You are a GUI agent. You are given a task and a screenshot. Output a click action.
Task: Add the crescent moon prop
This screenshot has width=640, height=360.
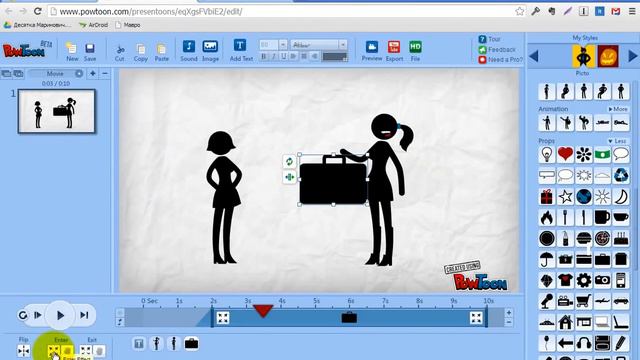[621, 197]
